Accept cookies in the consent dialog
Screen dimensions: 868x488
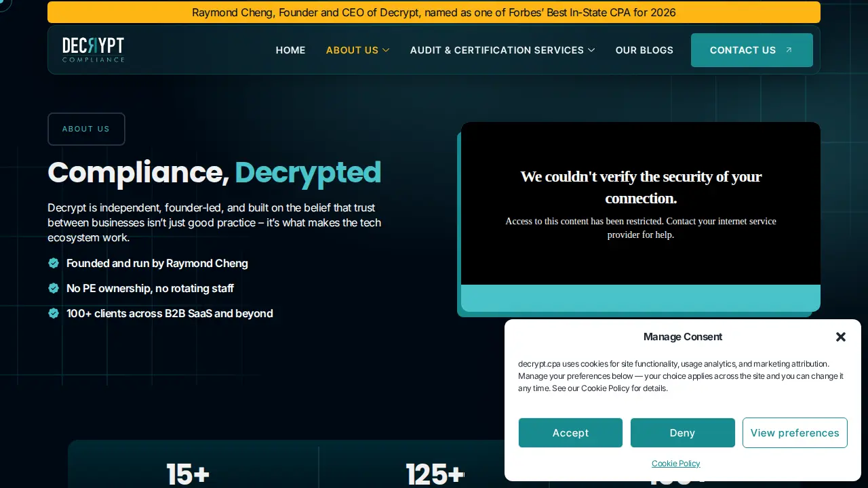coord(570,432)
